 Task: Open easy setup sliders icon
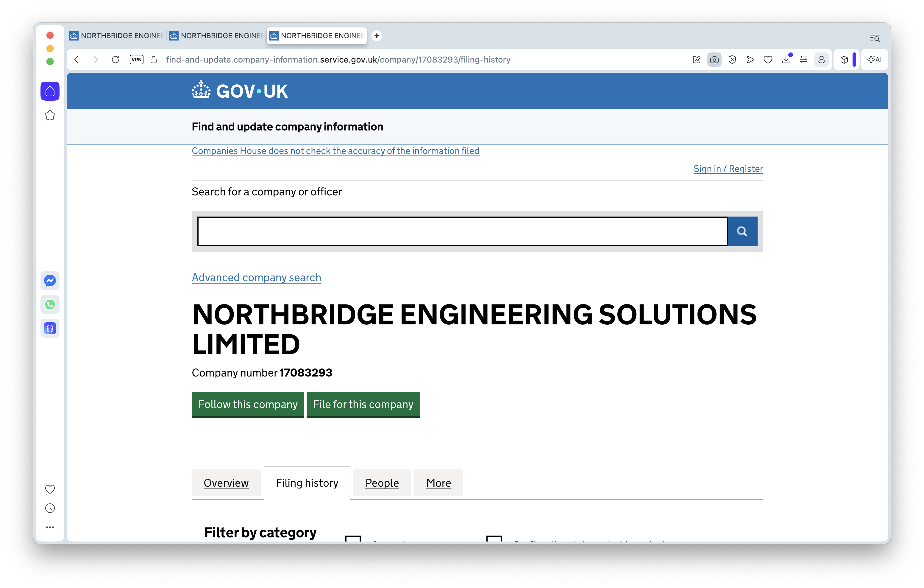click(x=803, y=60)
